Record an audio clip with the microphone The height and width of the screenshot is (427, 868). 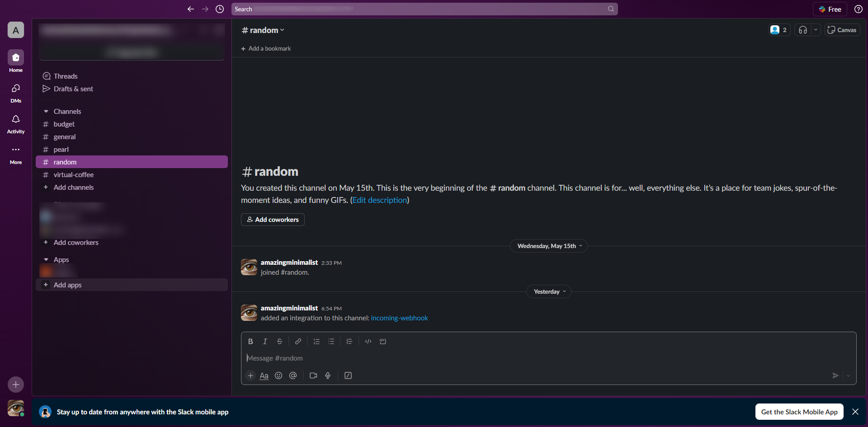pyautogui.click(x=328, y=375)
